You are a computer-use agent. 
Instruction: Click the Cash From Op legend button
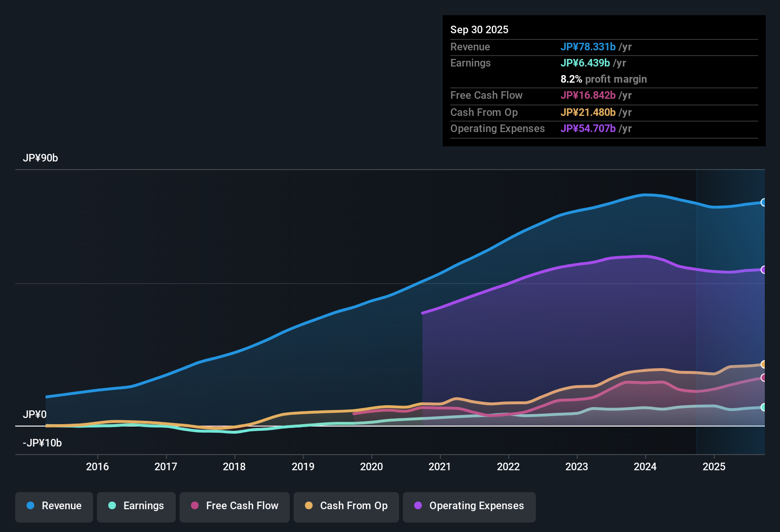[346, 506]
